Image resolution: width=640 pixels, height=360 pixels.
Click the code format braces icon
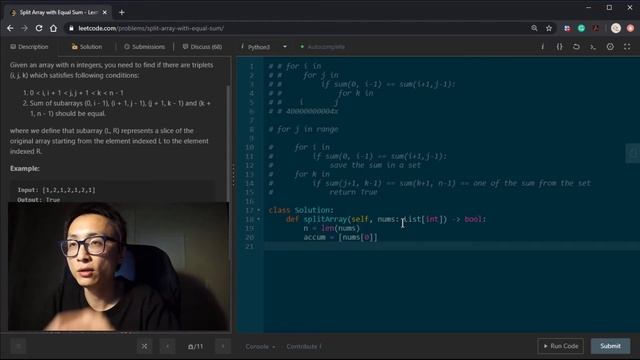pyautogui.click(x=560, y=47)
